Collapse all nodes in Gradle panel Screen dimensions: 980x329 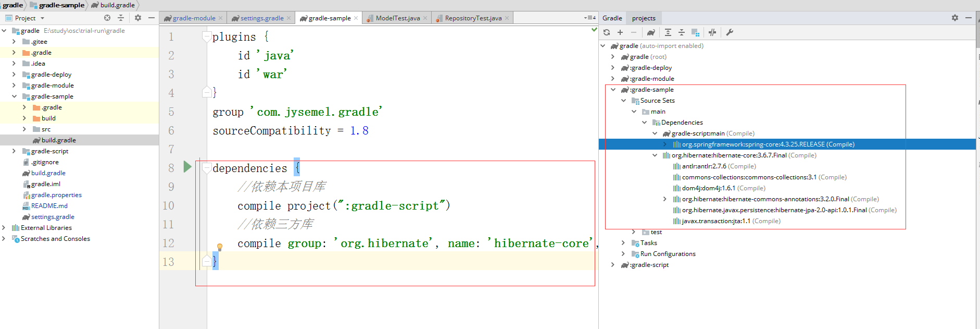682,32
